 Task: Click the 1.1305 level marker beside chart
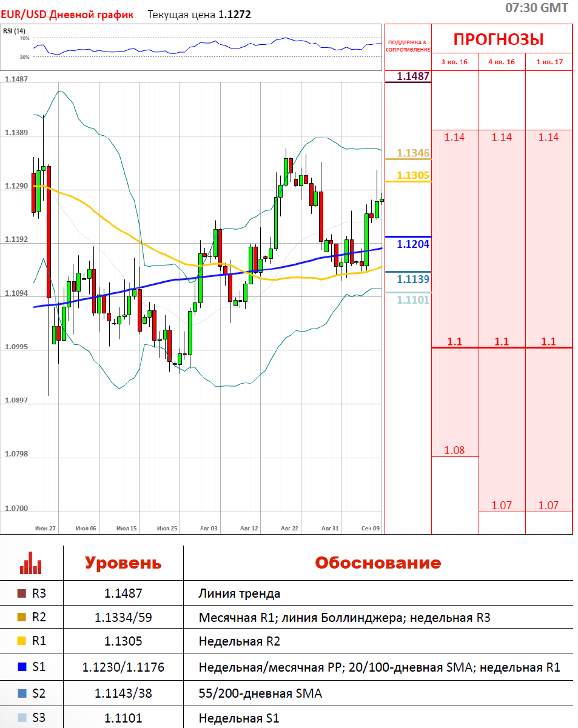tap(413, 175)
